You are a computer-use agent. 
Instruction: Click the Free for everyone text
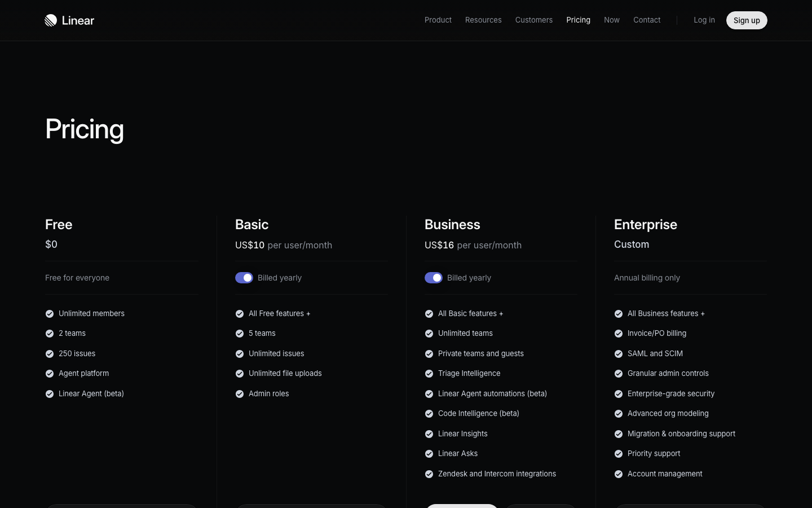click(77, 278)
